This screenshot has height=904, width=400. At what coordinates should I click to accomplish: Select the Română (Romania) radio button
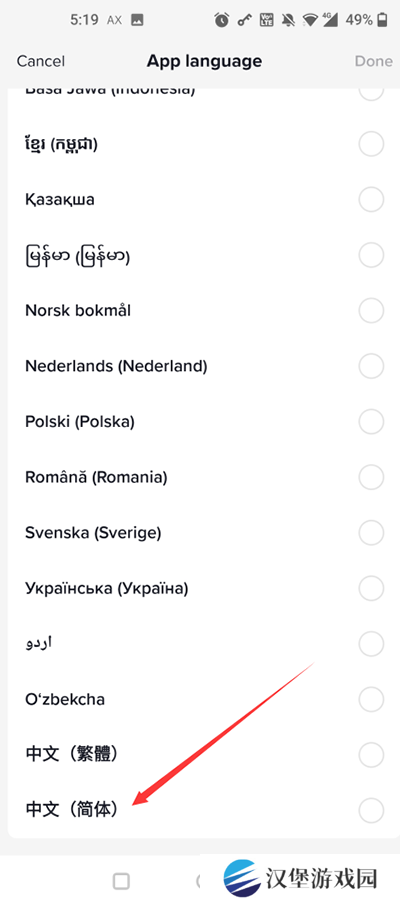point(371,477)
